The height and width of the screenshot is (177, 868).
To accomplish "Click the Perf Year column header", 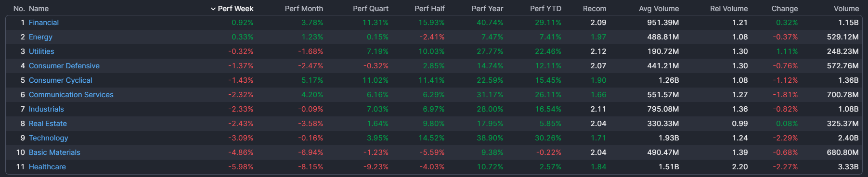I will pos(487,9).
